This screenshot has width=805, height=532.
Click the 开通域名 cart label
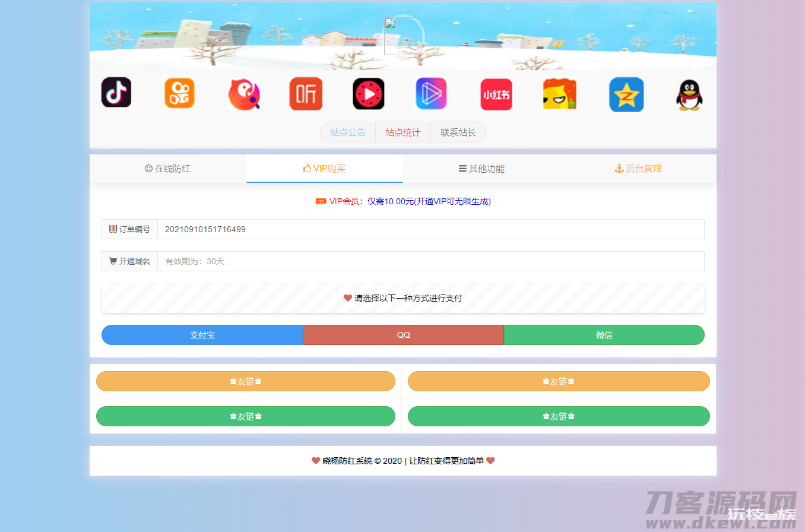[129, 261]
